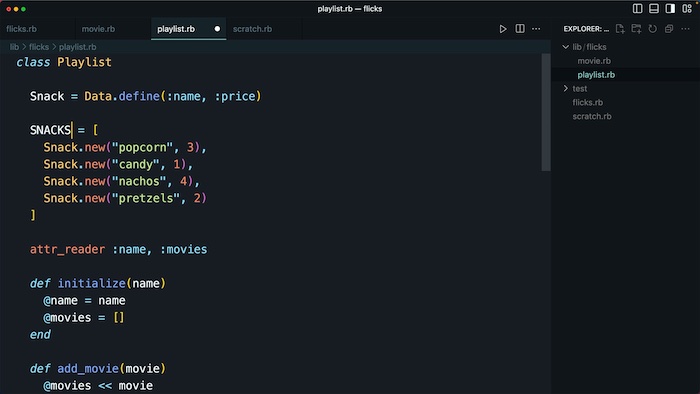The image size is (700, 394).
Task: Click the @name = name line
Action: [x=84, y=300]
